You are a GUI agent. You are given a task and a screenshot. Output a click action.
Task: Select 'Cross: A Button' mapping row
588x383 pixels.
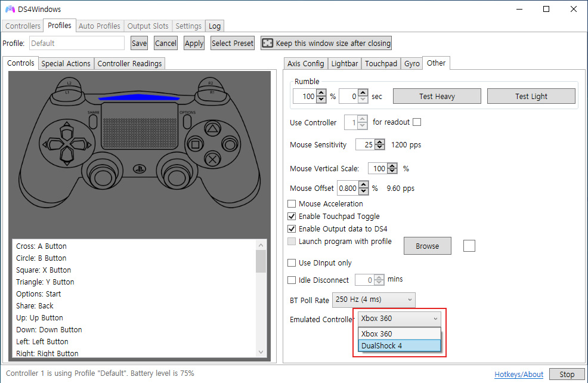pos(135,246)
